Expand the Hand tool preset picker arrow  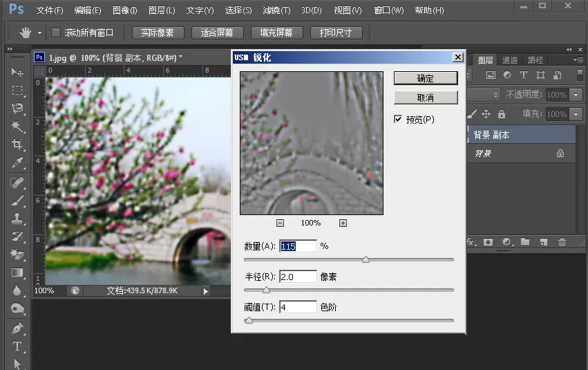click(x=39, y=33)
